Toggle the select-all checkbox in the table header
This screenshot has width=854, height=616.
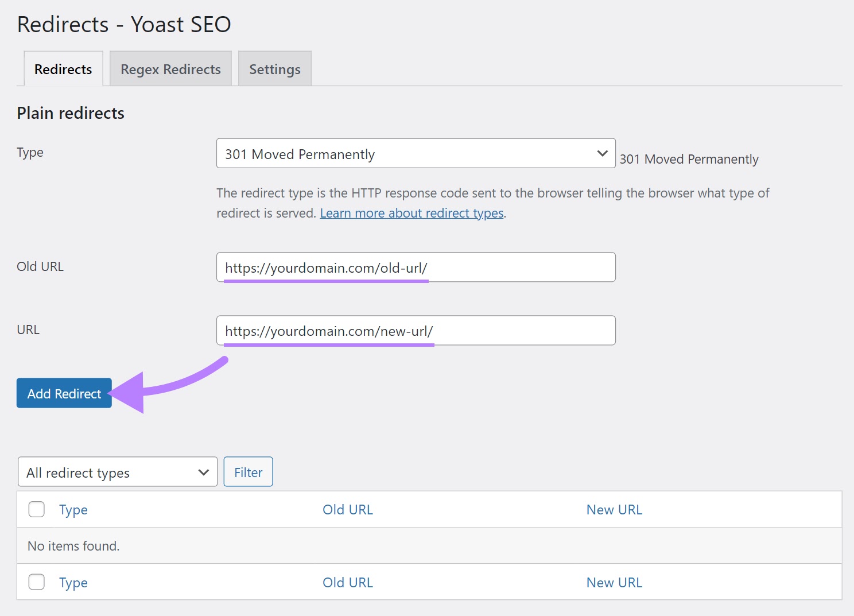tap(36, 509)
